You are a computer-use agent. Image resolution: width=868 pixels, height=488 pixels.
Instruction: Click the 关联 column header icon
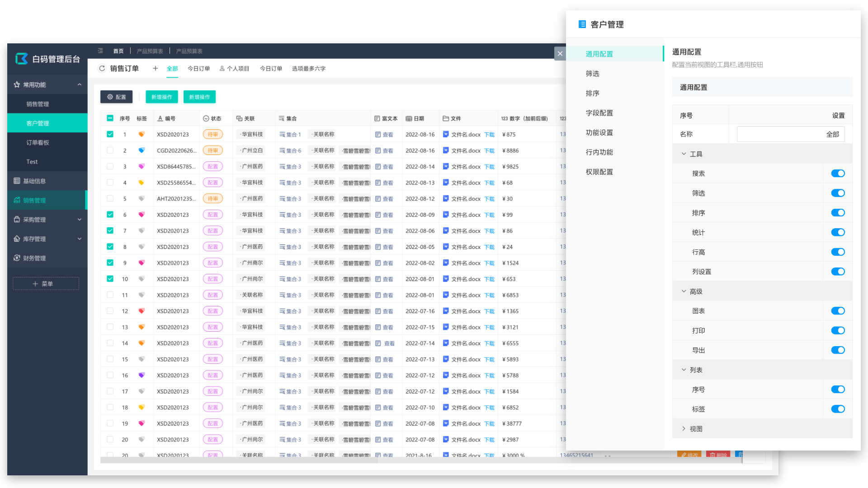coord(239,118)
